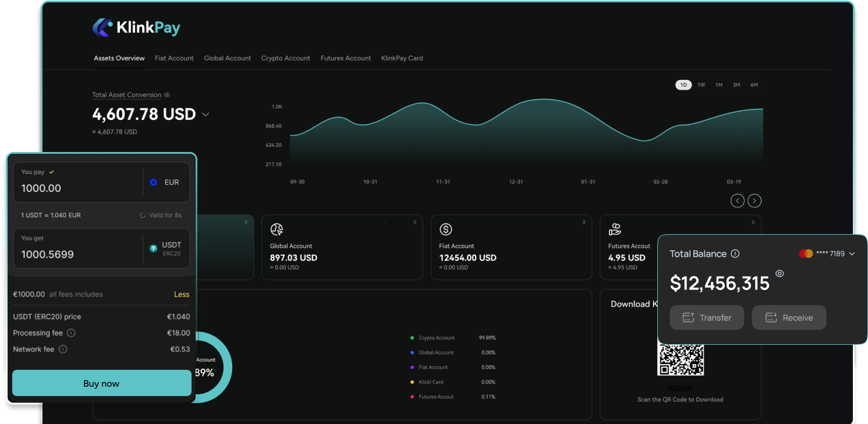
Task: Switch to Crypto Account tab
Action: coord(285,58)
